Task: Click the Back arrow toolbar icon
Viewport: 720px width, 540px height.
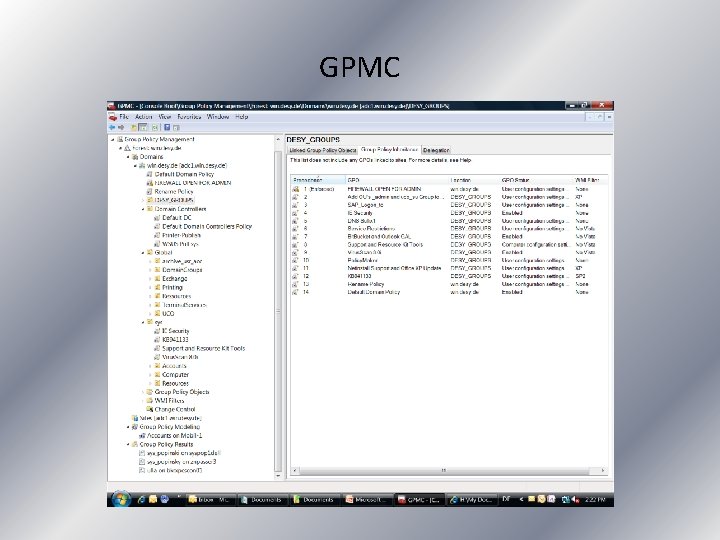Action: tap(112, 127)
